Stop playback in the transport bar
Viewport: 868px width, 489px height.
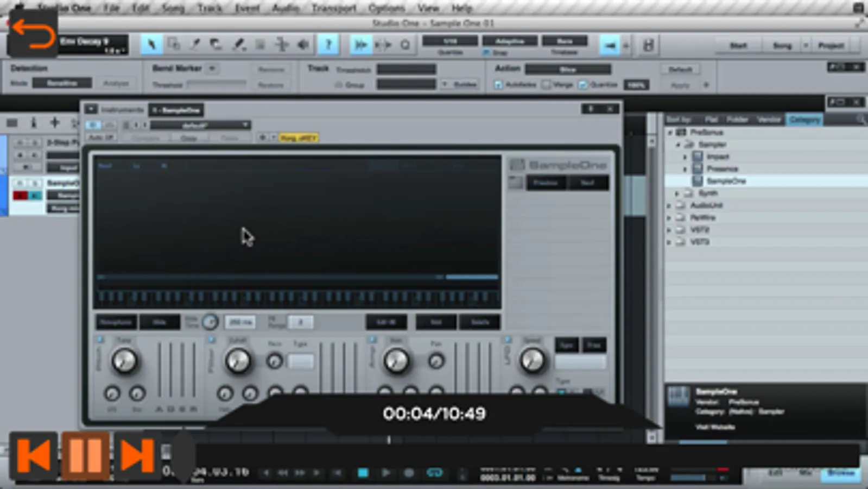pyautogui.click(x=363, y=473)
